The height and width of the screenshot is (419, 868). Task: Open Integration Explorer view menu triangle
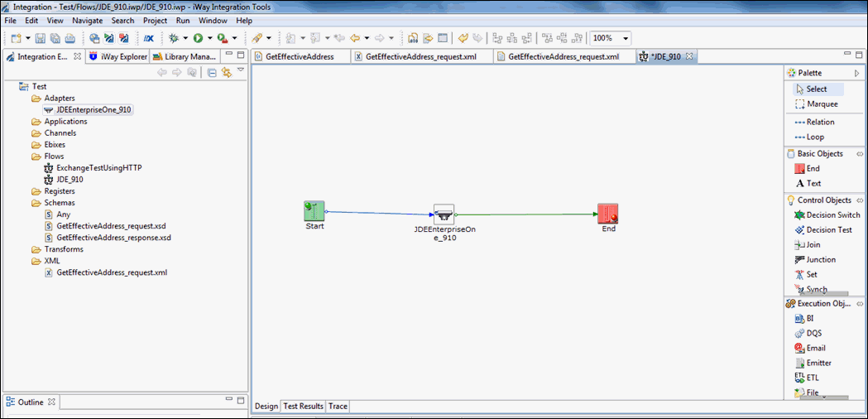point(240,70)
